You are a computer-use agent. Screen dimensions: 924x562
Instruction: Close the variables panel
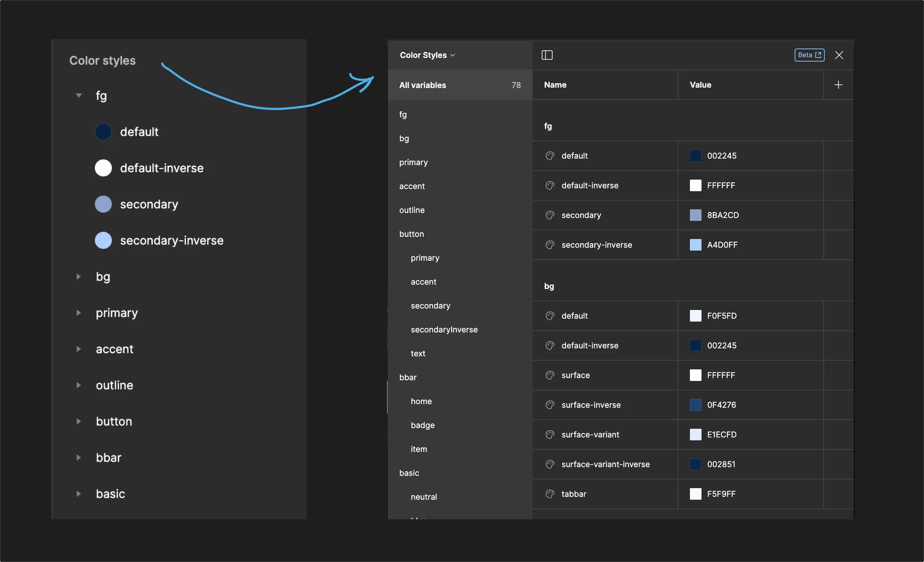point(839,55)
